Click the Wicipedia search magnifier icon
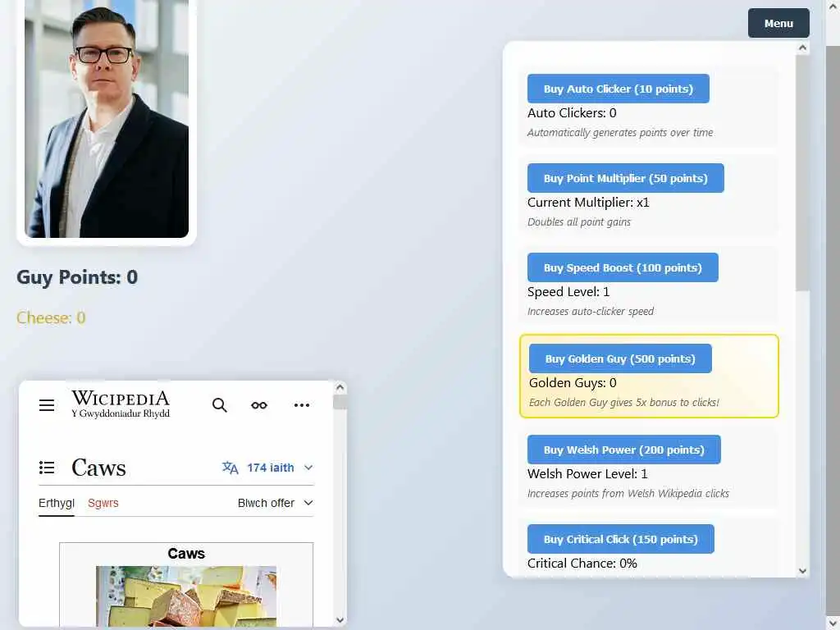 point(220,405)
